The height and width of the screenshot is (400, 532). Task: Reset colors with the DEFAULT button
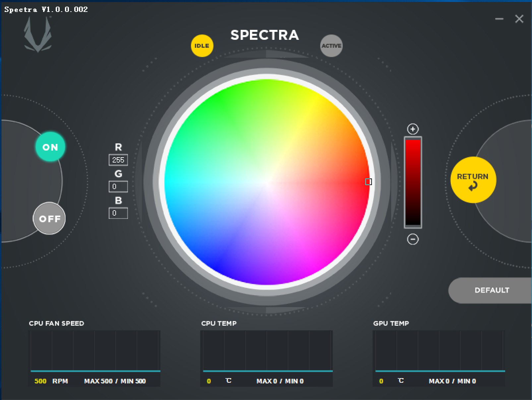pyautogui.click(x=490, y=290)
